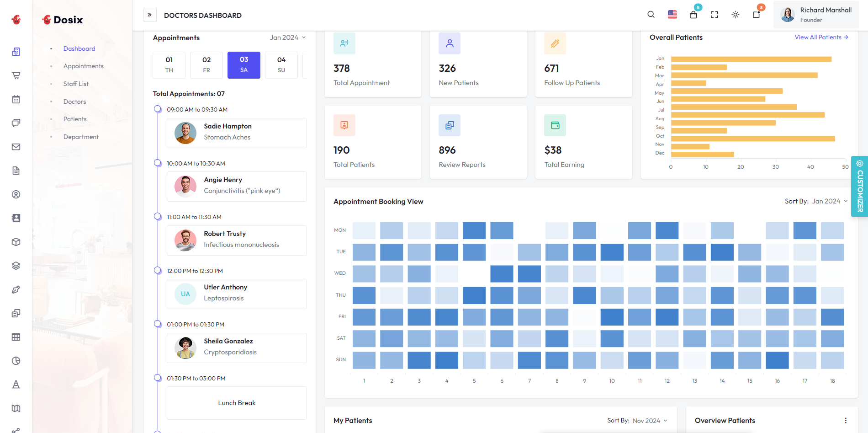Open the US flag language selector
Viewport: 868px width, 433px height.
click(x=672, y=15)
